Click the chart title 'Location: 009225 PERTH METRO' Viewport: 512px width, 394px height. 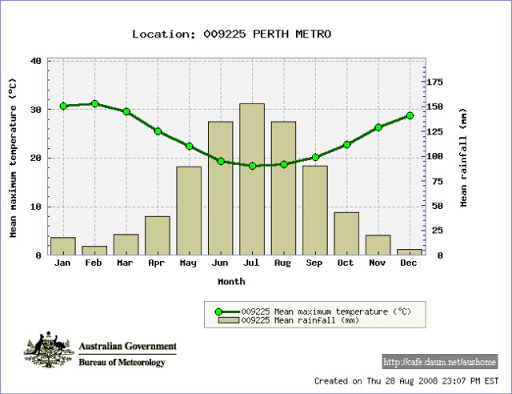coord(232,34)
